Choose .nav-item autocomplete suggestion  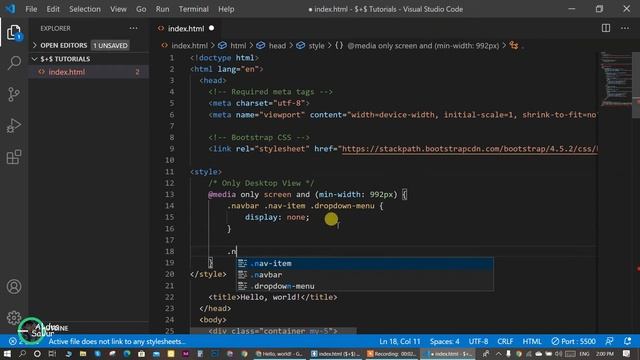[365, 263]
